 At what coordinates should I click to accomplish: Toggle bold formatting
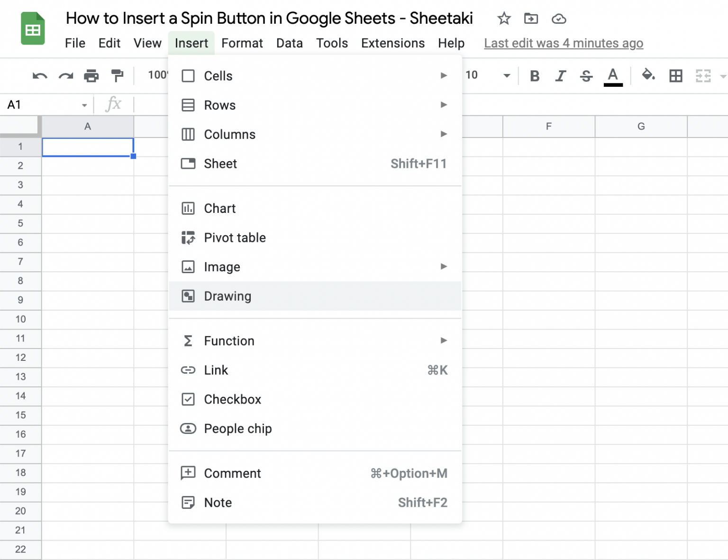click(535, 75)
